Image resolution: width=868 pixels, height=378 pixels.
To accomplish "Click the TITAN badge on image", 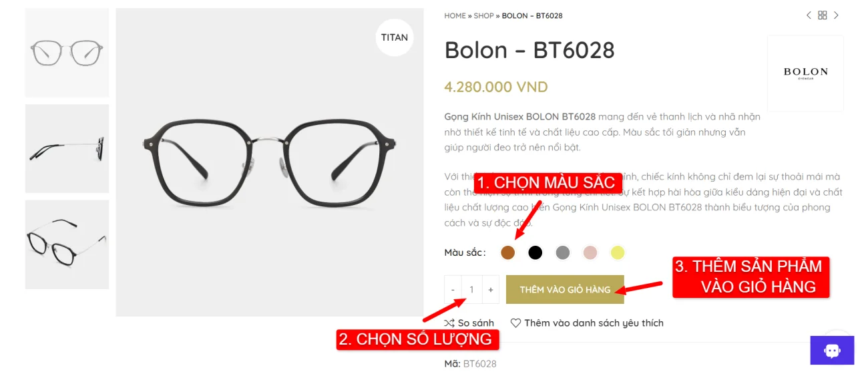I will (395, 37).
